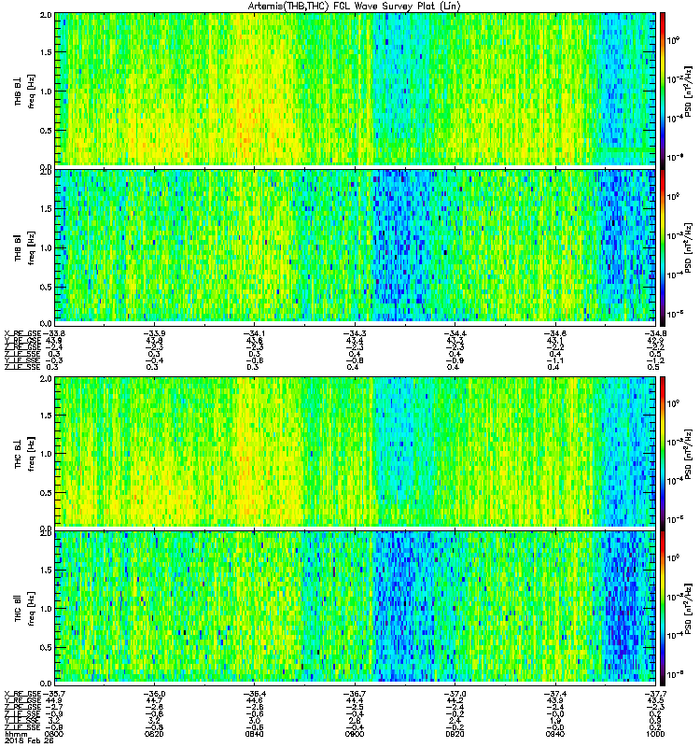This screenshot has height=747, width=700.
Task: Click the '0940' time label
Action: [x=555, y=734]
